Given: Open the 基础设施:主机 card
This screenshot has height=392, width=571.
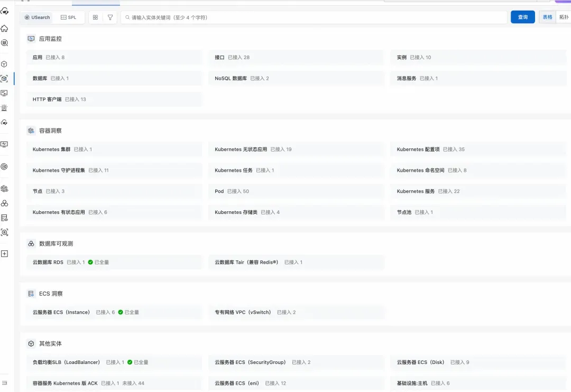Looking at the screenshot, I should (x=478, y=383).
